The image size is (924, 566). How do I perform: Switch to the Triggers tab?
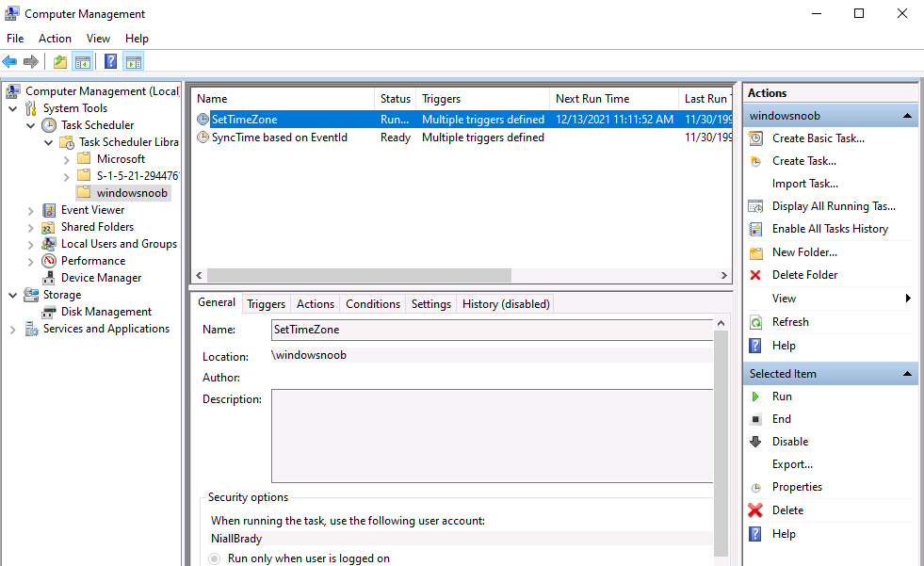coord(266,304)
